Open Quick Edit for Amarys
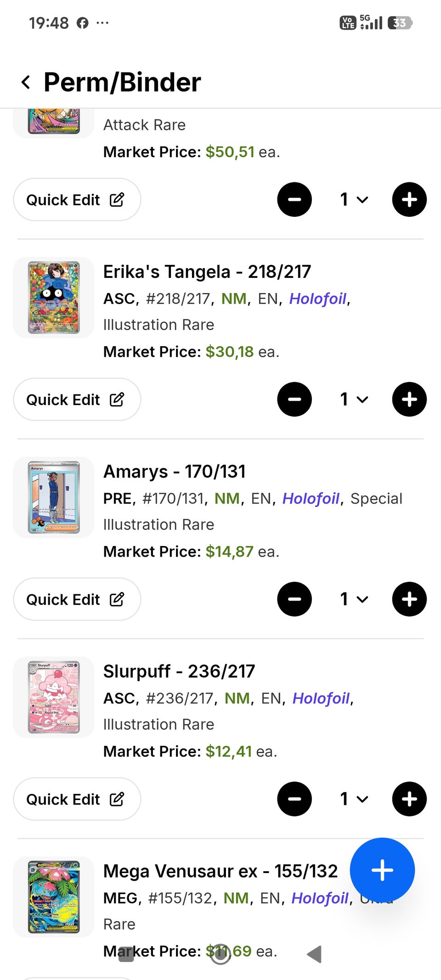 click(x=77, y=599)
